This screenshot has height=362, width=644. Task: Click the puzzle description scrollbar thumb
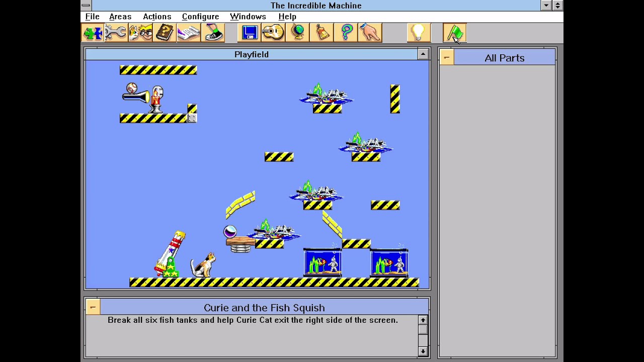coord(423,329)
